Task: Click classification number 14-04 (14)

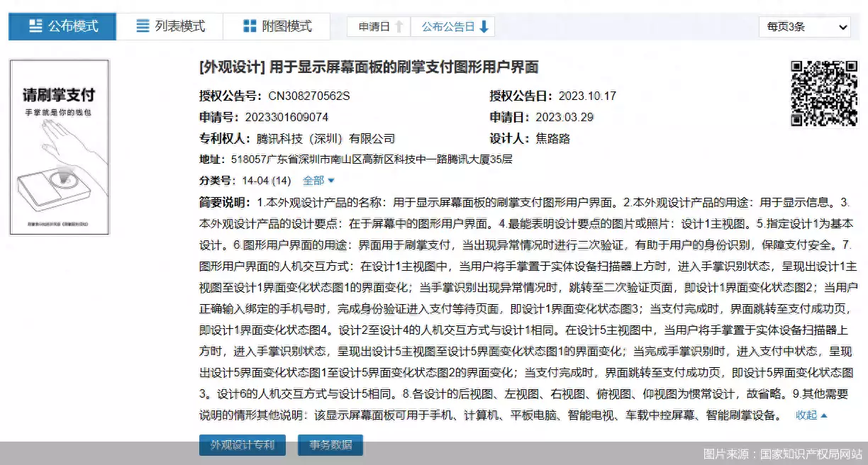Action: tap(267, 181)
